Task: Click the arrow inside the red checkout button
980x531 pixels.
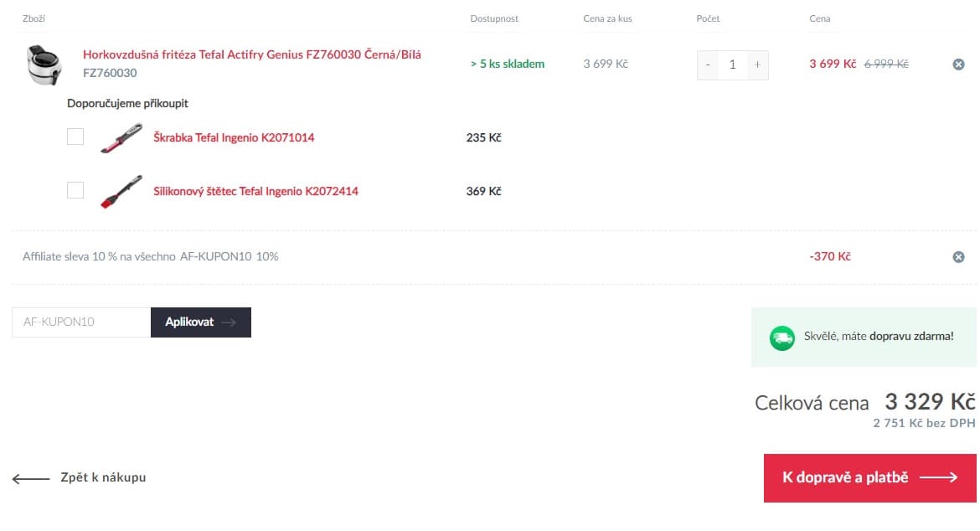Action: tap(938, 478)
